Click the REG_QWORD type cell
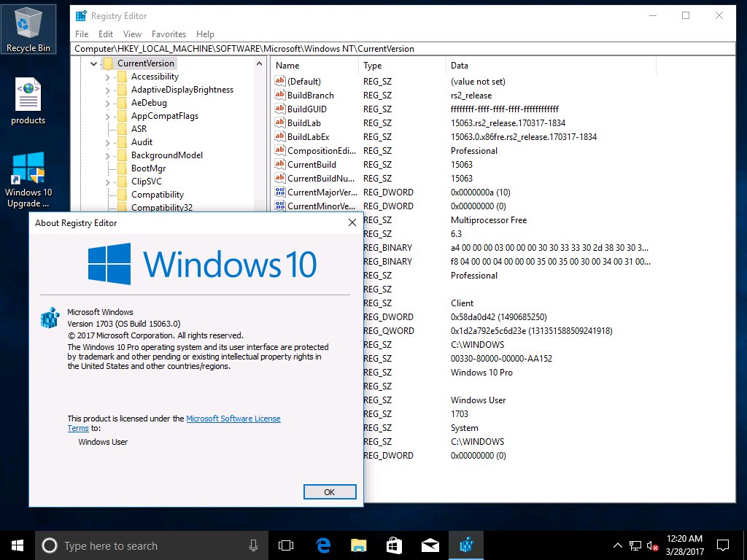 click(x=388, y=330)
